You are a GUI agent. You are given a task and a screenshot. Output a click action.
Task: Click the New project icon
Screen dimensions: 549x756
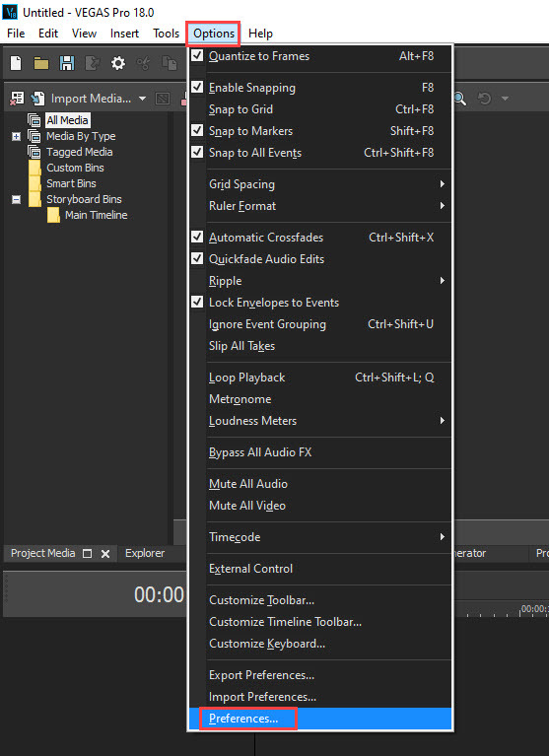[x=16, y=63]
